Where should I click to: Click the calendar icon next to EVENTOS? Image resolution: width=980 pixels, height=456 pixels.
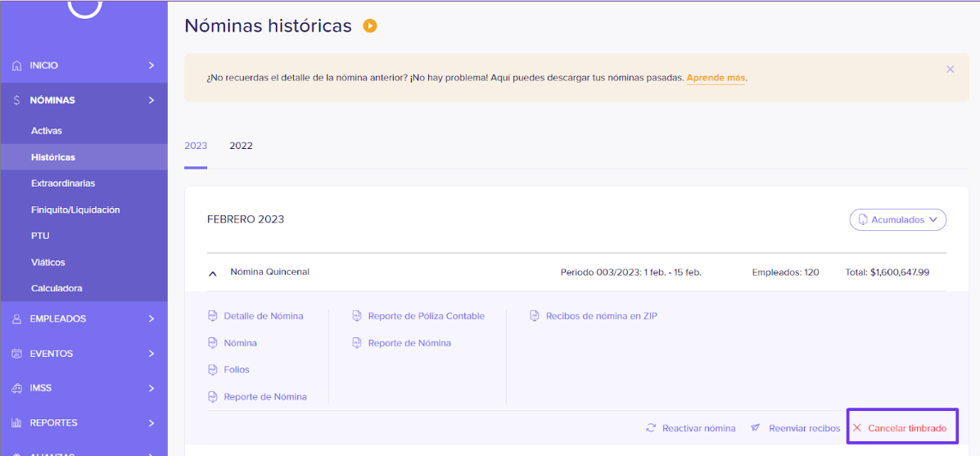(17, 354)
